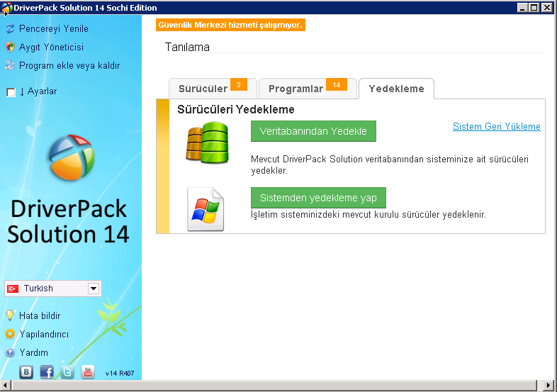This screenshot has width=557, height=392.
Task: Click the Tanılama heading
Action: pyautogui.click(x=187, y=47)
